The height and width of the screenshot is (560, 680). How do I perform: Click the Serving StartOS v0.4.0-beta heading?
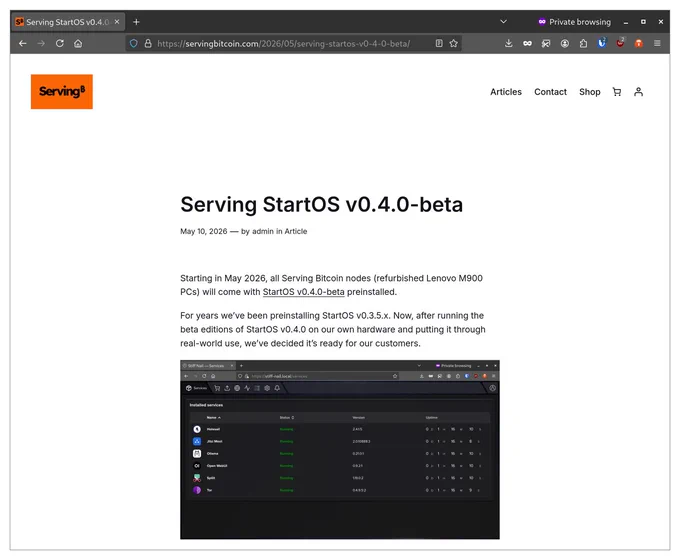(x=321, y=204)
